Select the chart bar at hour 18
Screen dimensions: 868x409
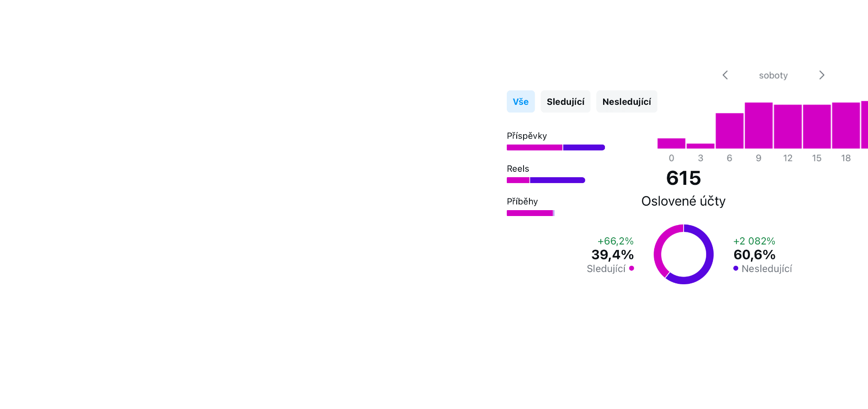pyautogui.click(x=846, y=126)
